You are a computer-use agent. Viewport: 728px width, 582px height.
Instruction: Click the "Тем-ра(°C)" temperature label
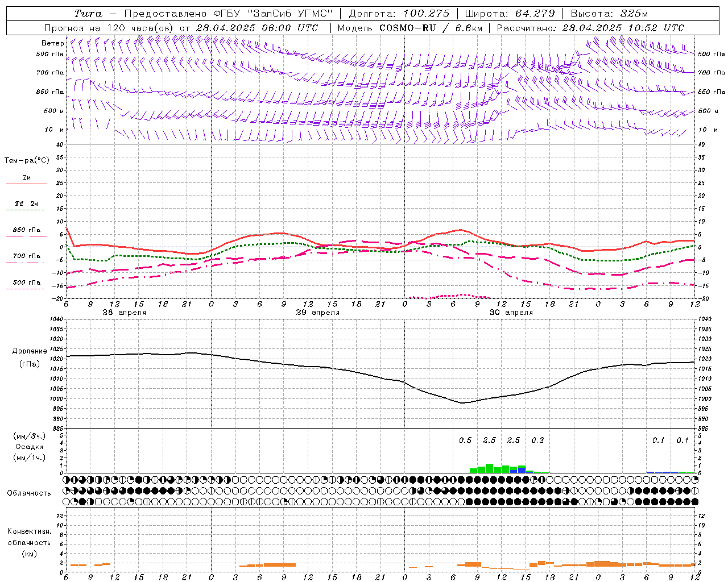point(27,161)
